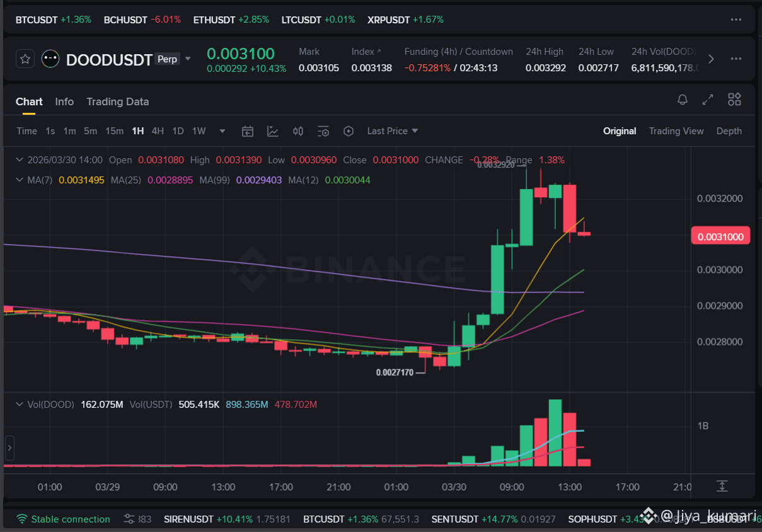Switch to Trading View chart
Screen dimensions: 762x532
676,131
